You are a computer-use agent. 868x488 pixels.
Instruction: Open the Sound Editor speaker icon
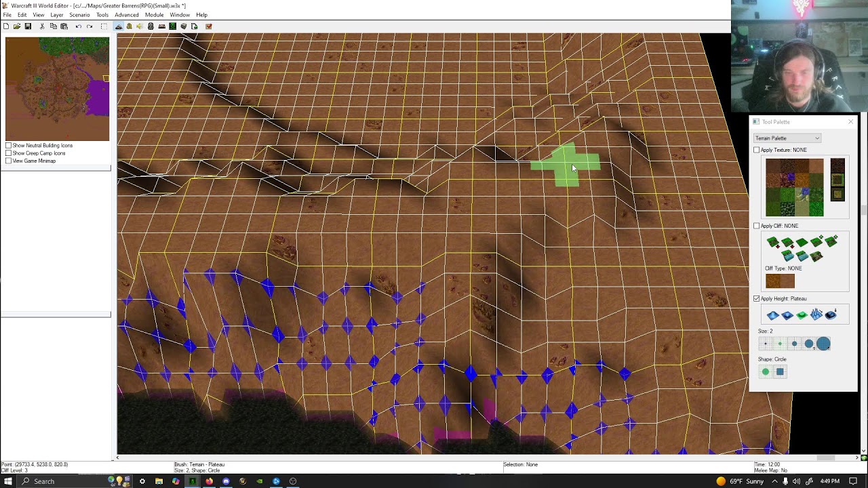[x=140, y=26]
